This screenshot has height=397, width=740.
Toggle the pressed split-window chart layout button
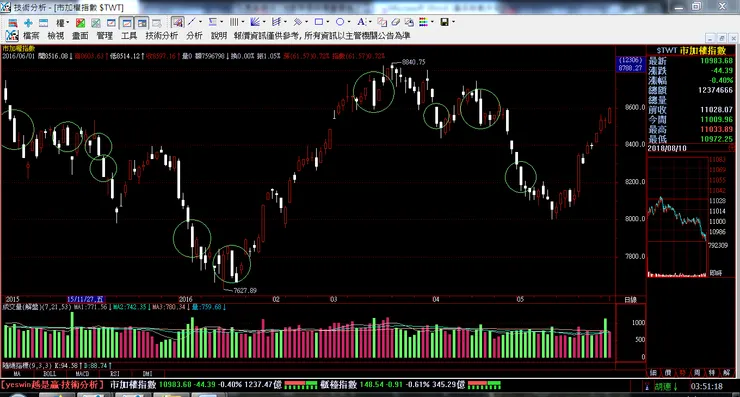pyautogui.click(x=142, y=22)
